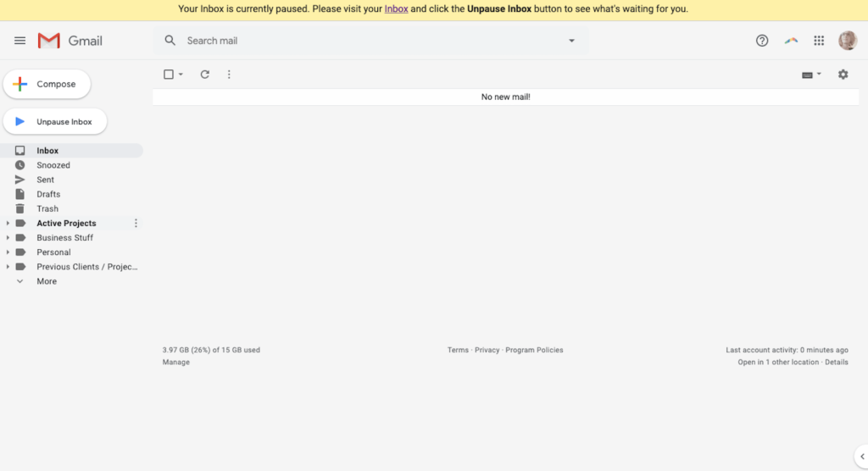Open the main menu hamburger icon
This screenshot has height=471, width=868.
20,41
